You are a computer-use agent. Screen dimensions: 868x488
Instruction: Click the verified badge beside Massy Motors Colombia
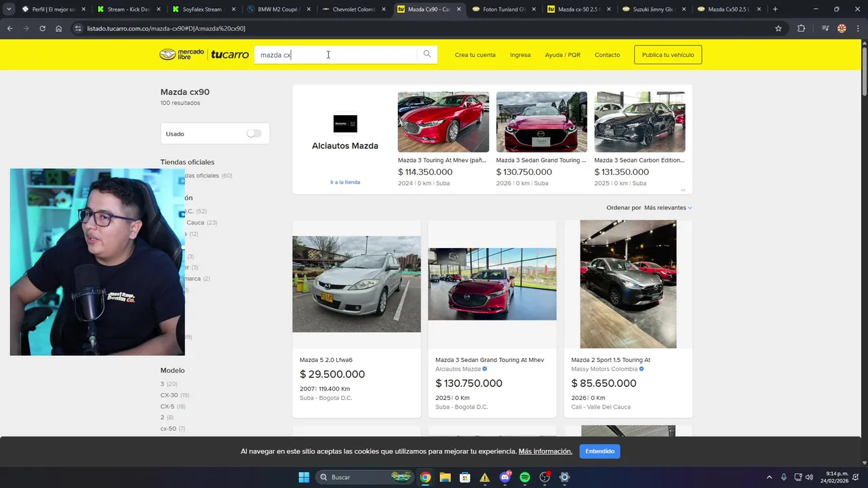(x=642, y=369)
